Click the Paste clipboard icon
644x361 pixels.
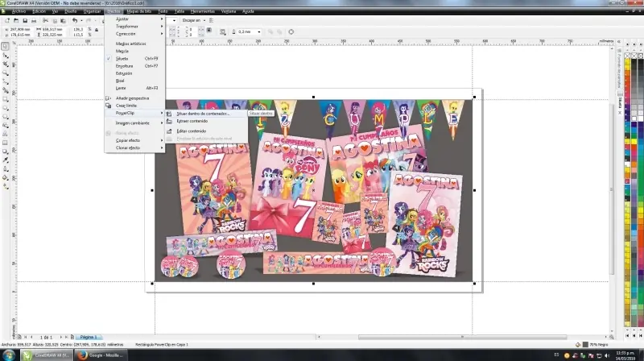click(64, 20)
